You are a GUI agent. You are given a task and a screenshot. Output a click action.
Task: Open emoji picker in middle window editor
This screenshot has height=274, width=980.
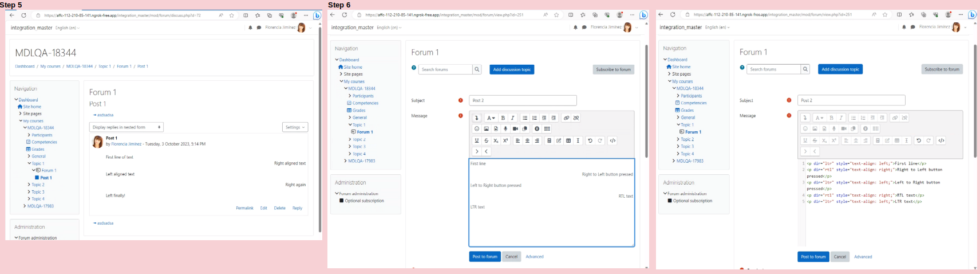476,128
